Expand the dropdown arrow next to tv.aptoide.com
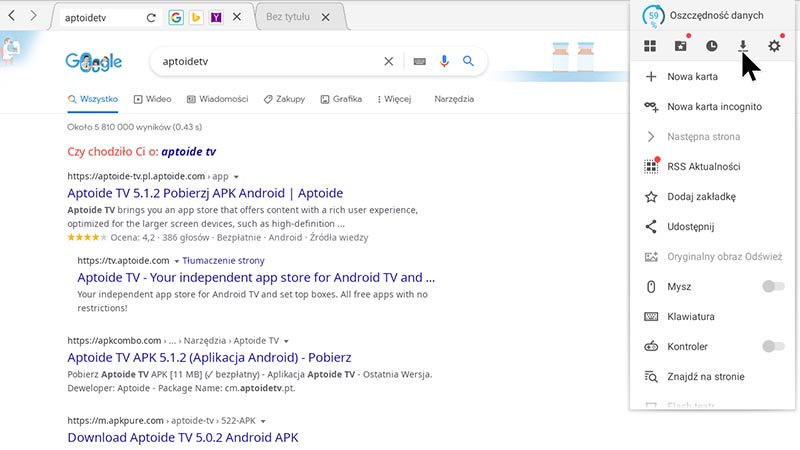This screenshot has height=450, width=800. click(177, 261)
